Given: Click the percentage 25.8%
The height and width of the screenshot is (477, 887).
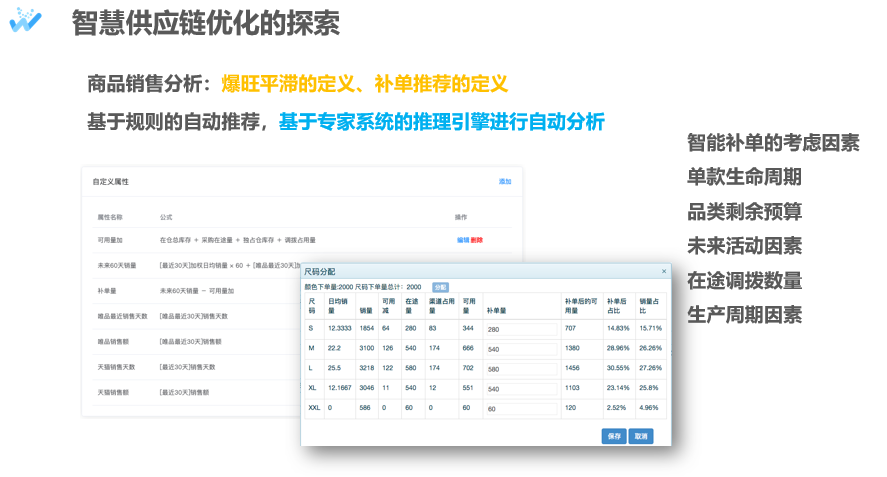Looking at the screenshot, I should click(649, 388).
